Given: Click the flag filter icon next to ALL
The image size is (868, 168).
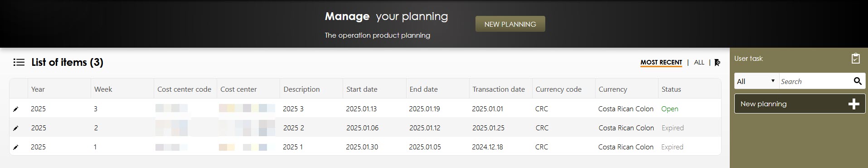Looking at the screenshot, I should [717, 63].
